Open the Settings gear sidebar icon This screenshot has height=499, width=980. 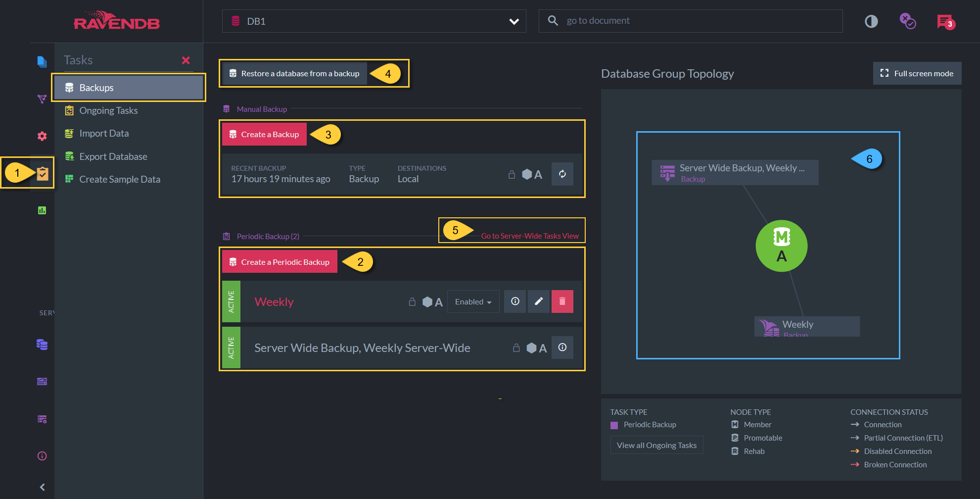(42, 136)
